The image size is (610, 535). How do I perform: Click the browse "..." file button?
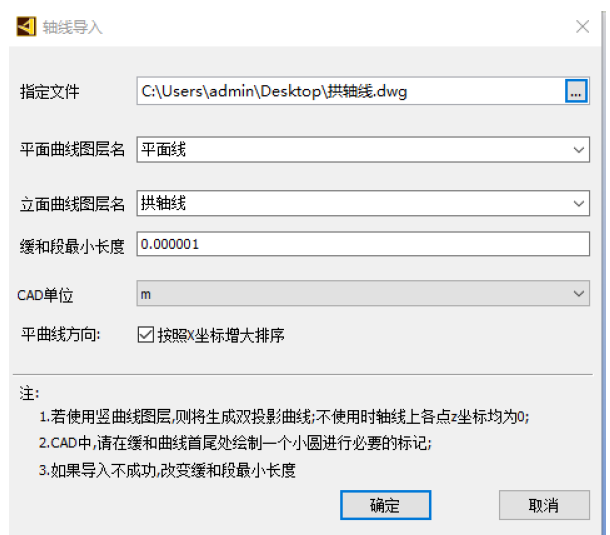click(x=575, y=91)
